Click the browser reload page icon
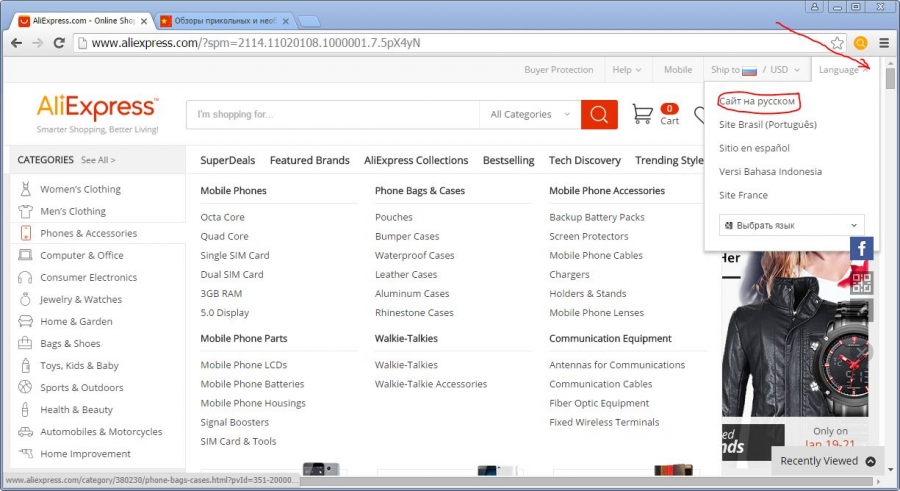900x491 pixels. (x=59, y=43)
